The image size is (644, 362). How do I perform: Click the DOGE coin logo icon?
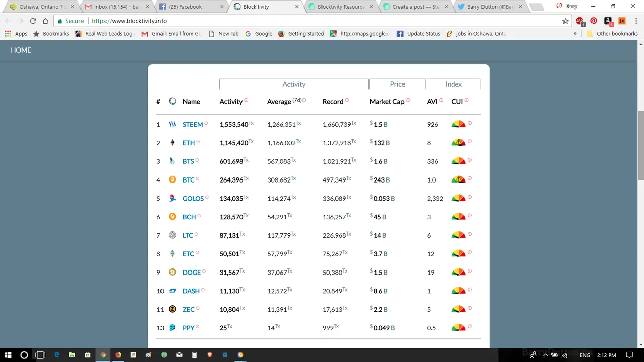click(172, 272)
